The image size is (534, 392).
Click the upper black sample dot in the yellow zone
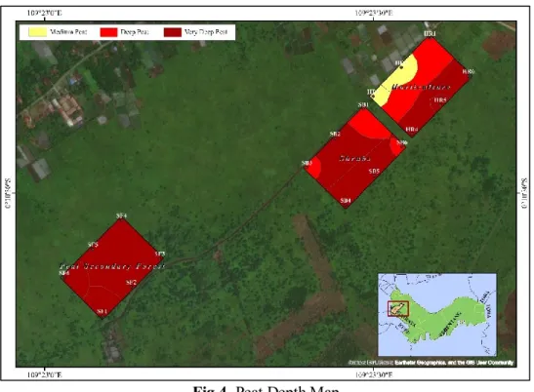click(x=402, y=67)
